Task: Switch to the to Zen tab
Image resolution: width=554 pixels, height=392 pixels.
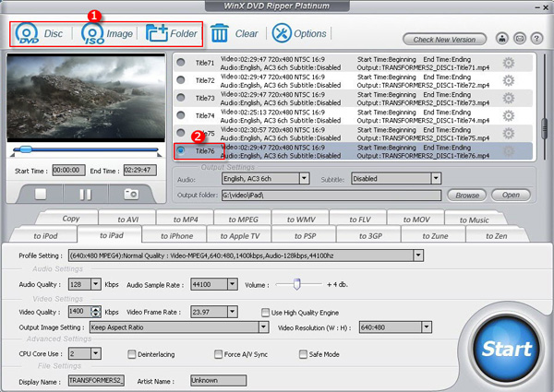Action: tap(497, 236)
